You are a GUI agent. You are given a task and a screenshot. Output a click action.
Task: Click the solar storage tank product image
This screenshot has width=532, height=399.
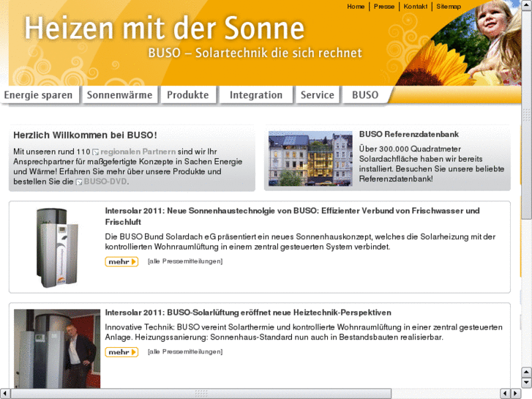tap(57, 247)
